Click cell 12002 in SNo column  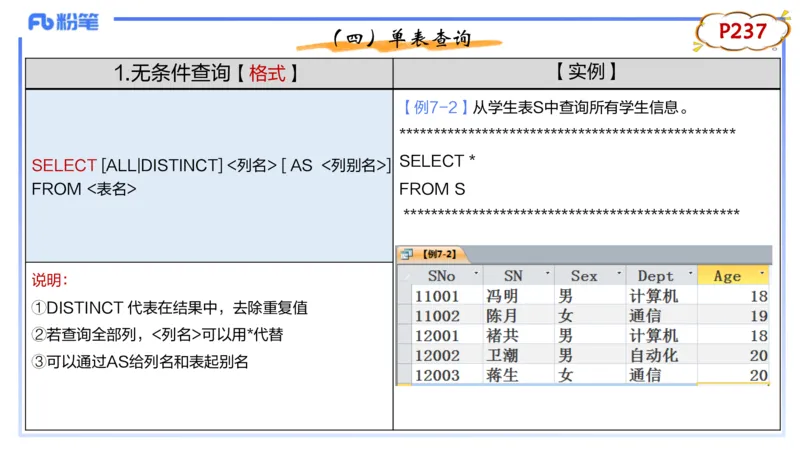click(447, 355)
